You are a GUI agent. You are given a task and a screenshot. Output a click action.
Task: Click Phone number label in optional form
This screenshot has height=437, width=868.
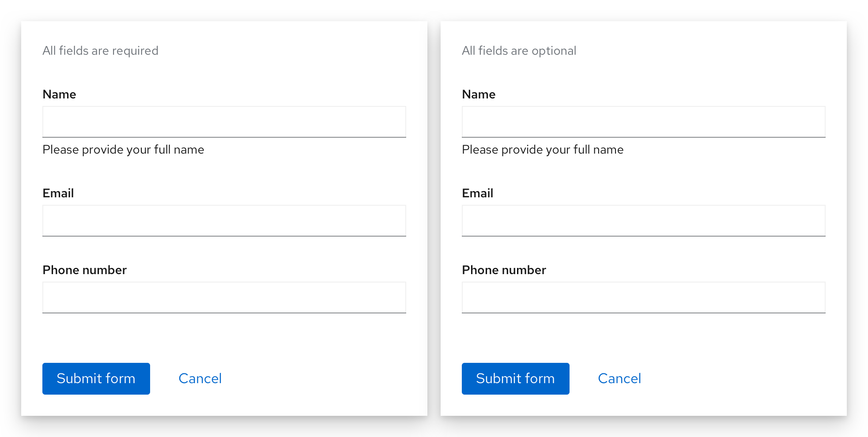click(x=504, y=270)
